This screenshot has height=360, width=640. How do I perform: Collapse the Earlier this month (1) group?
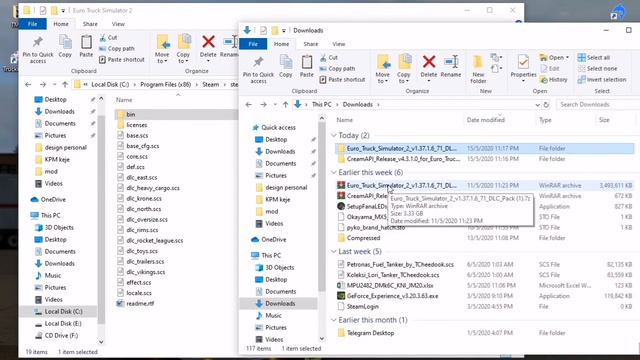(334, 320)
